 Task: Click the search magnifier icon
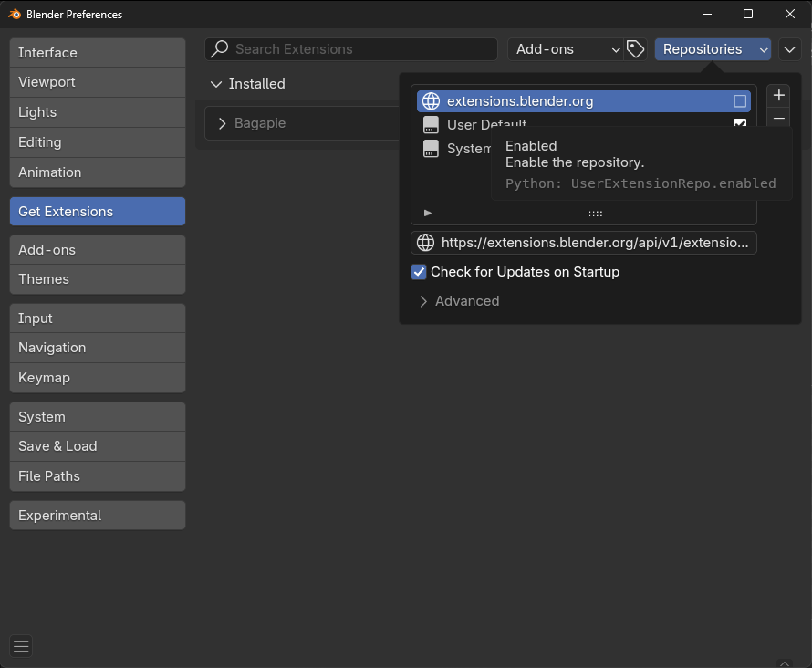(x=220, y=49)
